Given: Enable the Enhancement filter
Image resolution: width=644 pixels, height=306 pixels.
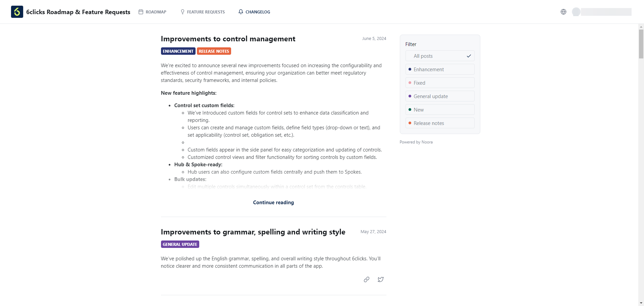Looking at the screenshot, I should point(440,69).
